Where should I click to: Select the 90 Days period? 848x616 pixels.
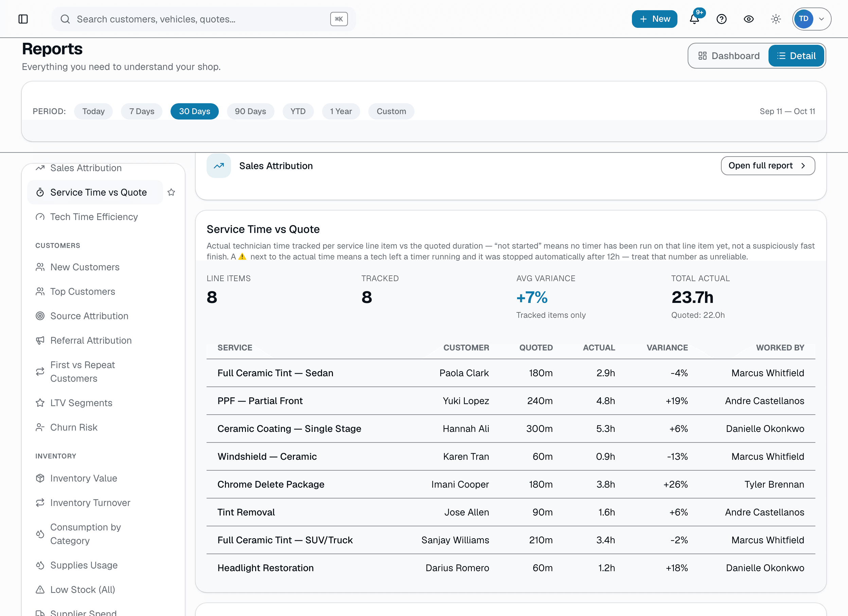250,111
